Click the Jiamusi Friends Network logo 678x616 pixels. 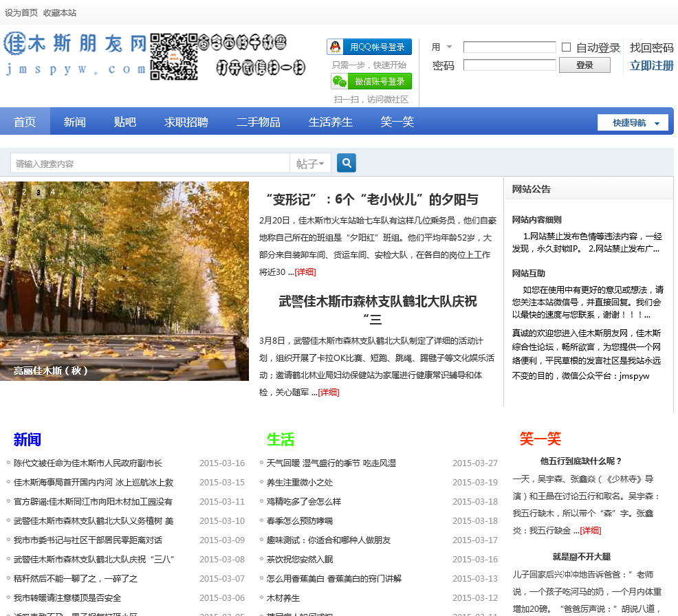75,54
